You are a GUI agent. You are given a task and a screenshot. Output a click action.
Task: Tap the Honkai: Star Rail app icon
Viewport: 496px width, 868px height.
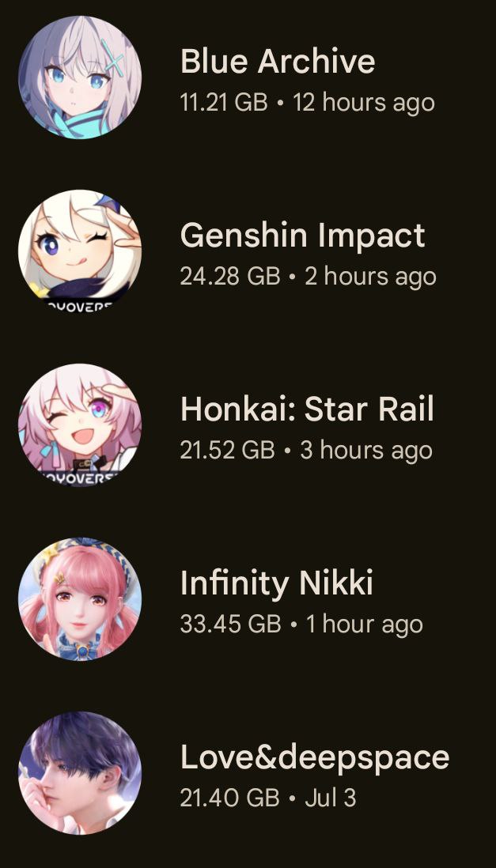point(80,425)
